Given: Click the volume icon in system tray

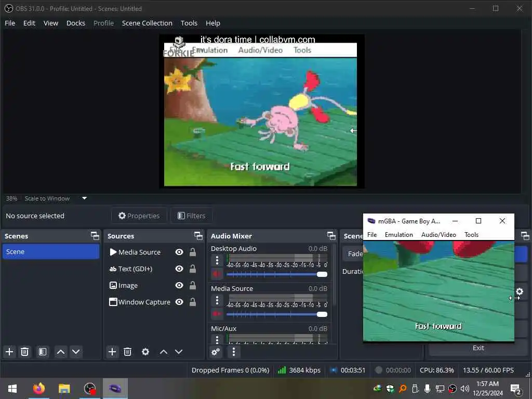Looking at the screenshot, I should [x=465, y=389].
